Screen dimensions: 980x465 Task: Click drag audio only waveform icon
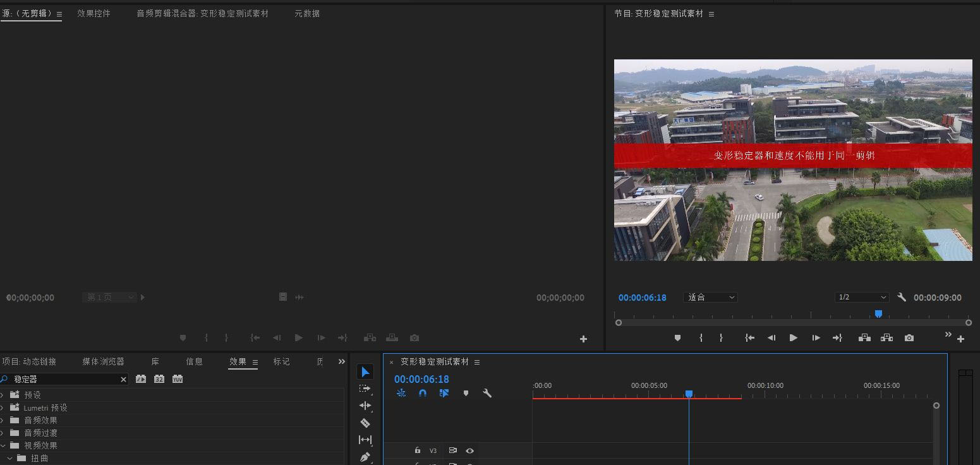coord(299,297)
